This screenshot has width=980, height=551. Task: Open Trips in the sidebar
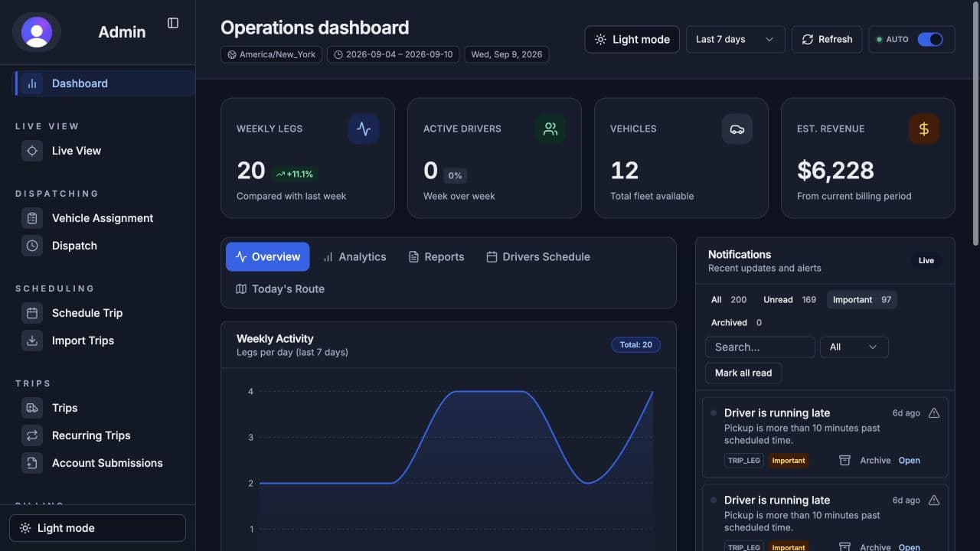coord(64,408)
